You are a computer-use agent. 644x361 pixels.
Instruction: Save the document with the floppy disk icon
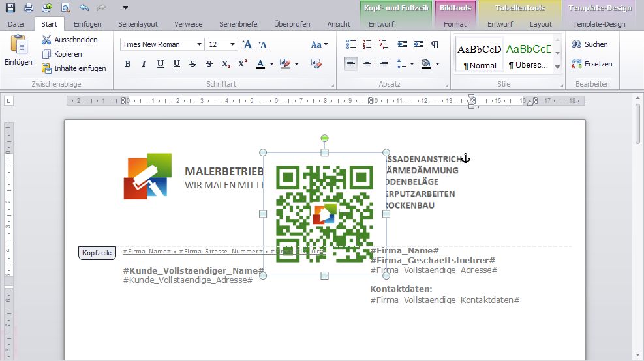10,7
